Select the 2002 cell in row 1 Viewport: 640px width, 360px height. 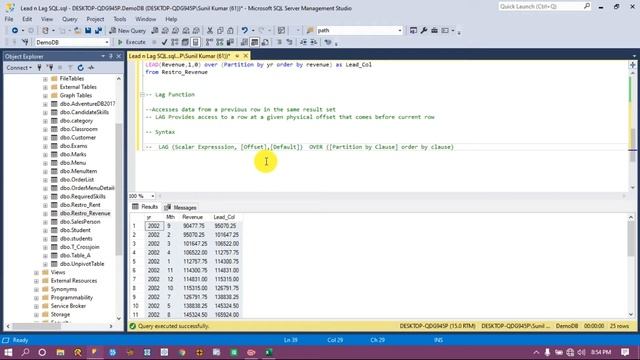(154, 226)
